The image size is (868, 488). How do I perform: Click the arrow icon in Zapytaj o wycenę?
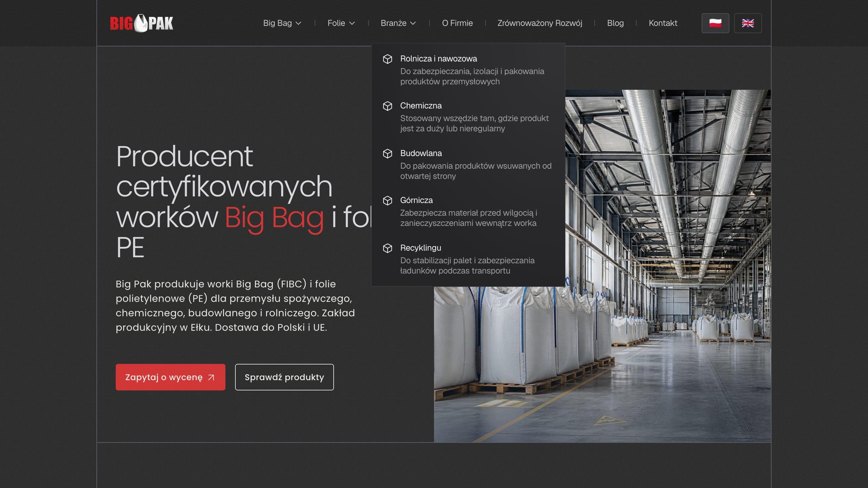click(x=211, y=377)
